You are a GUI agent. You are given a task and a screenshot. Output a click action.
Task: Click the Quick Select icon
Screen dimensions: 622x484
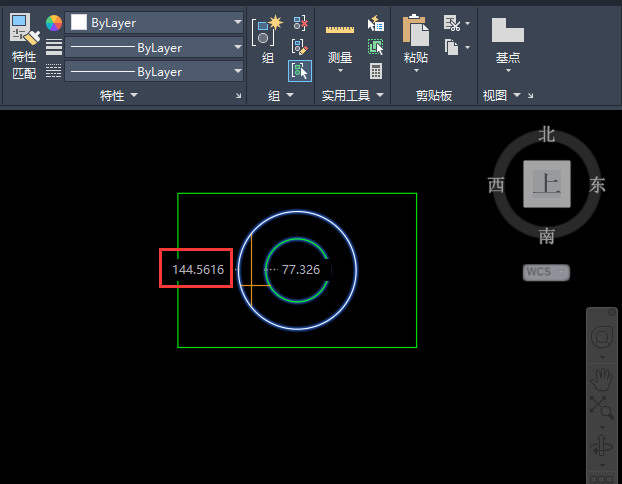click(375, 23)
